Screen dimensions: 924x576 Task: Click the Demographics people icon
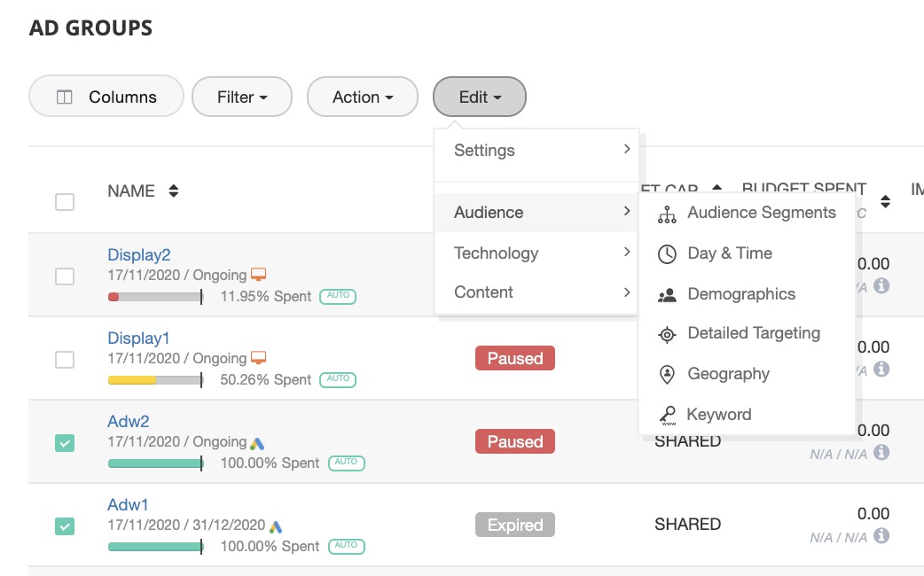pyautogui.click(x=667, y=295)
